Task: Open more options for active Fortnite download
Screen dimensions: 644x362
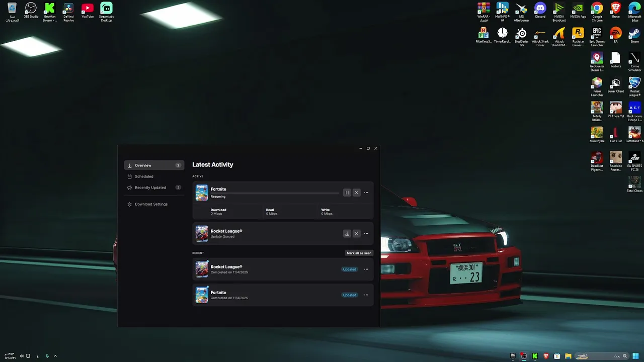Action: (366, 193)
